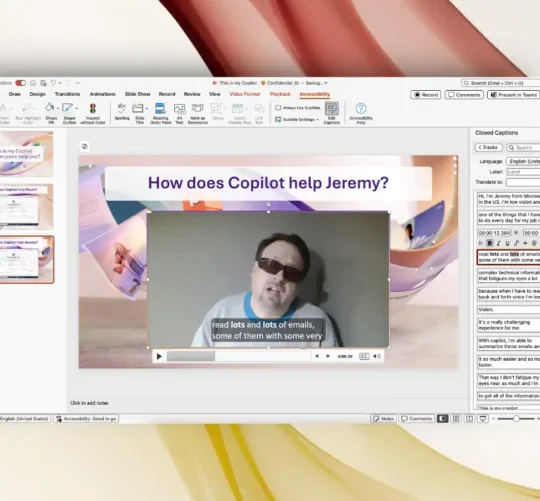Toggle the AutoSave switch
The height and width of the screenshot is (501, 540).
click(20, 83)
